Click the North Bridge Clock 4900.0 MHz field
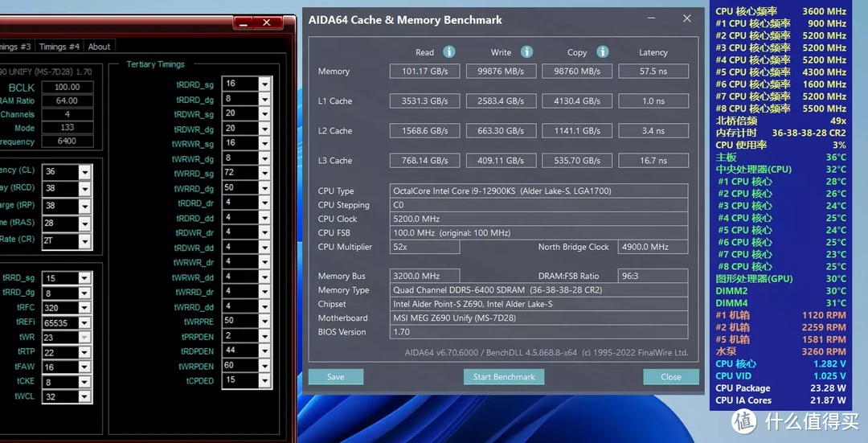Viewport: 868px width, 443px height. 653,246
